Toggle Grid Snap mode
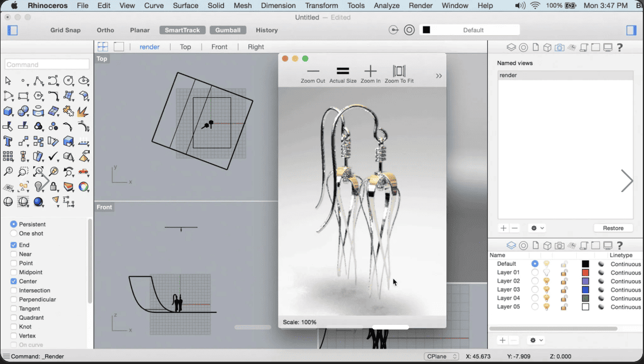This screenshot has width=644, height=364. [x=65, y=30]
